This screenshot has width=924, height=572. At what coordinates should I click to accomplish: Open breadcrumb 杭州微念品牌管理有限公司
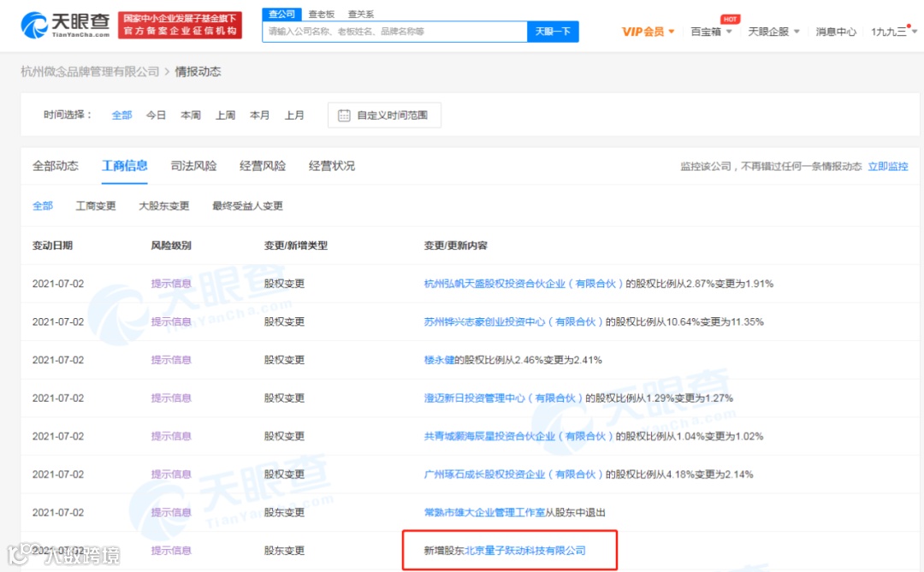90,72
